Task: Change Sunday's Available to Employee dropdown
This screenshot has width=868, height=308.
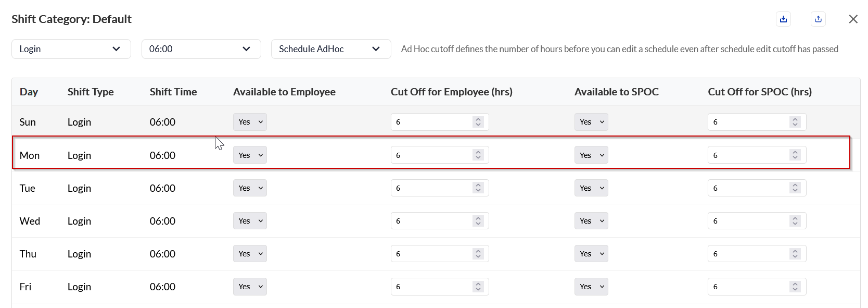Action: click(x=250, y=122)
